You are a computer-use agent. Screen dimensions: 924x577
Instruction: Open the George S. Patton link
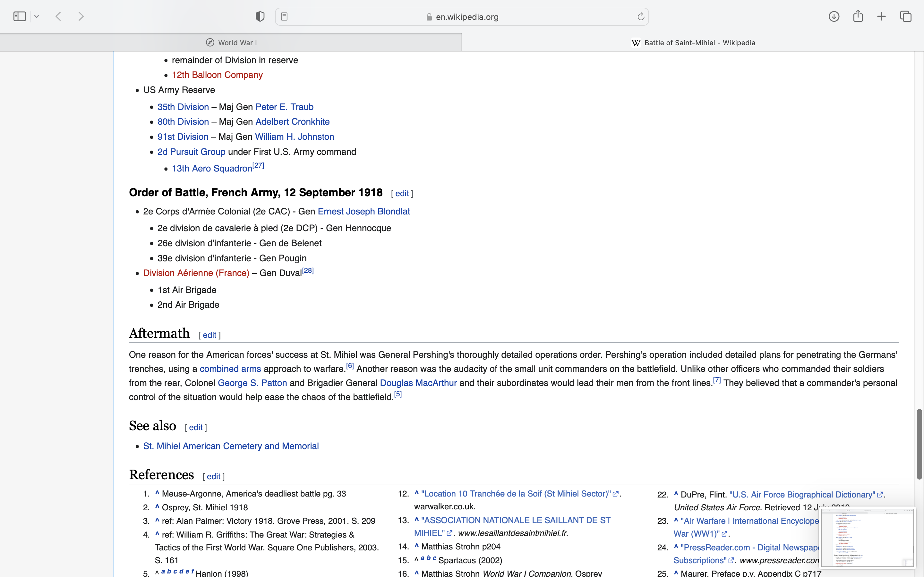point(252,383)
